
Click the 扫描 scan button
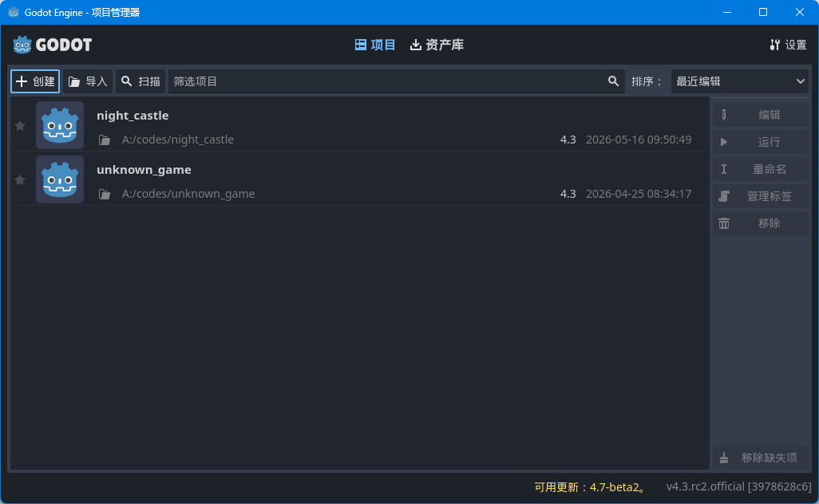[x=140, y=81]
